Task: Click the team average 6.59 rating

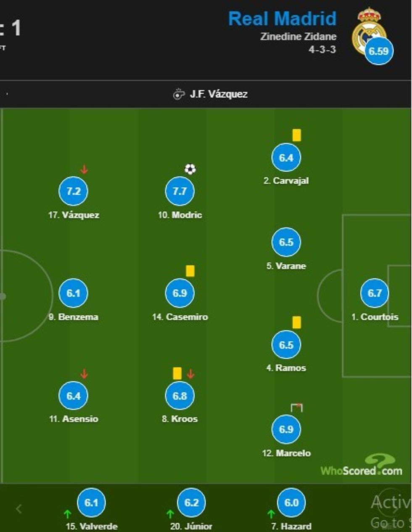Action: pyautogui.click(x=379, y=51)
